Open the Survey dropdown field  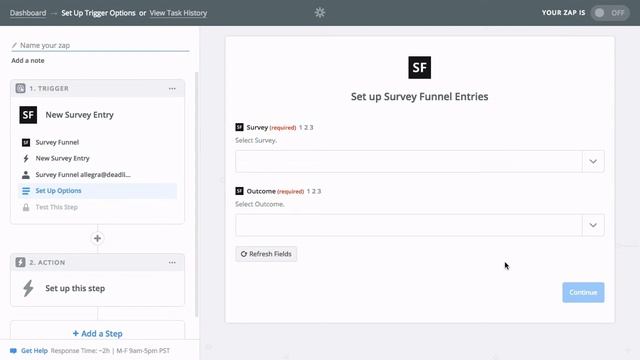[420, 161]
